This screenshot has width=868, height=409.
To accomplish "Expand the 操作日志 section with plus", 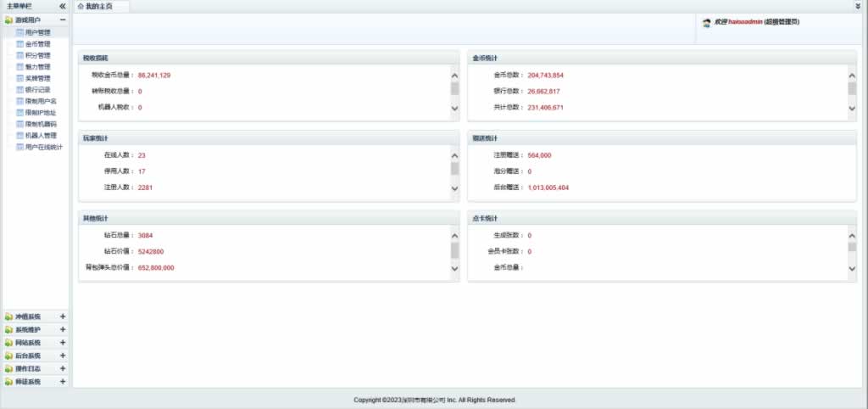I will [63, 369].
